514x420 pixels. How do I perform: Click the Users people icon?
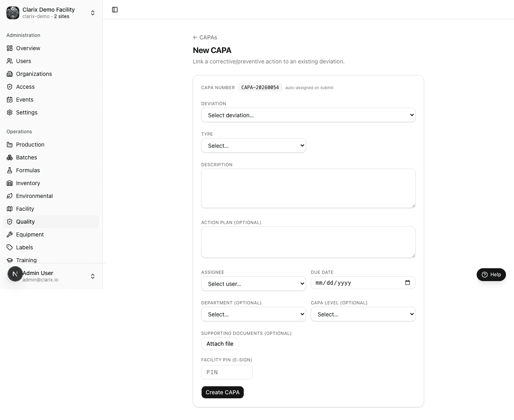point(10,61)
